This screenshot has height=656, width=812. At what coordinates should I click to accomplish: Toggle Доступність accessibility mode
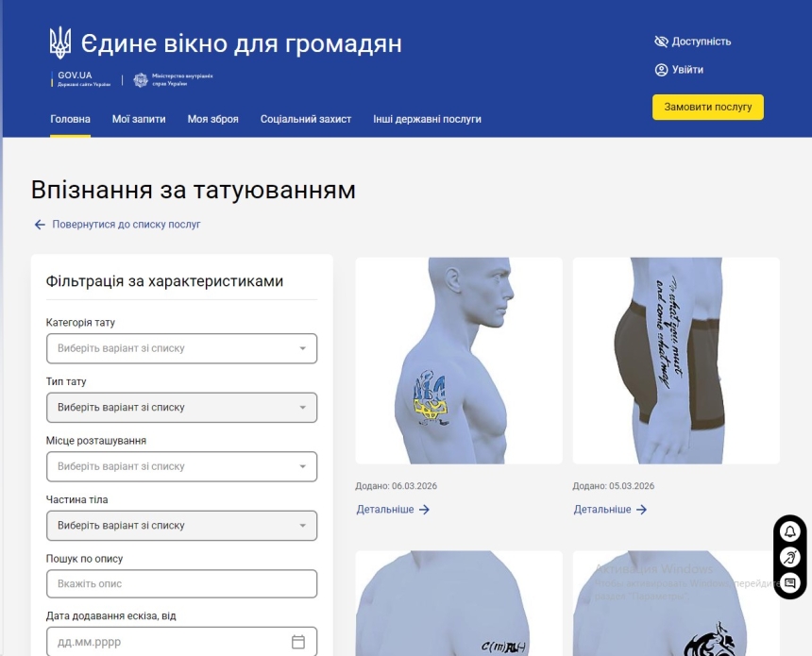click(692, 42)
